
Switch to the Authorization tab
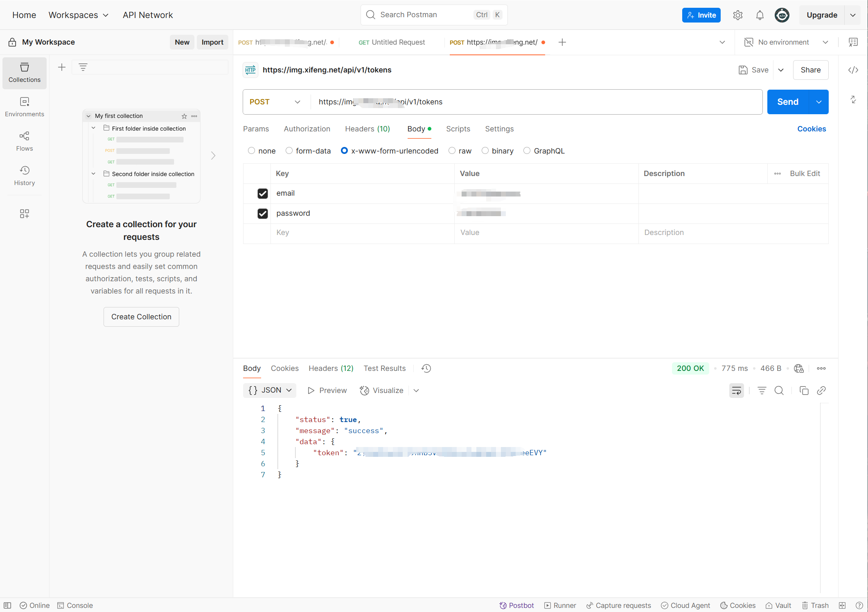click(x=307, y=129)
